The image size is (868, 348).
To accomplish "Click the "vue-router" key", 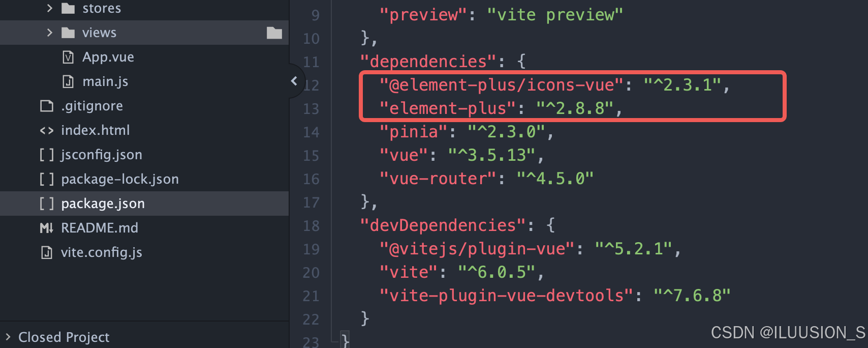I will click(438, 179).
